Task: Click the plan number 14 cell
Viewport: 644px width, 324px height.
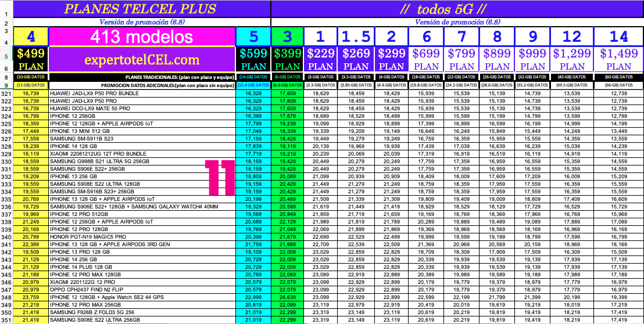Action: 619,37
